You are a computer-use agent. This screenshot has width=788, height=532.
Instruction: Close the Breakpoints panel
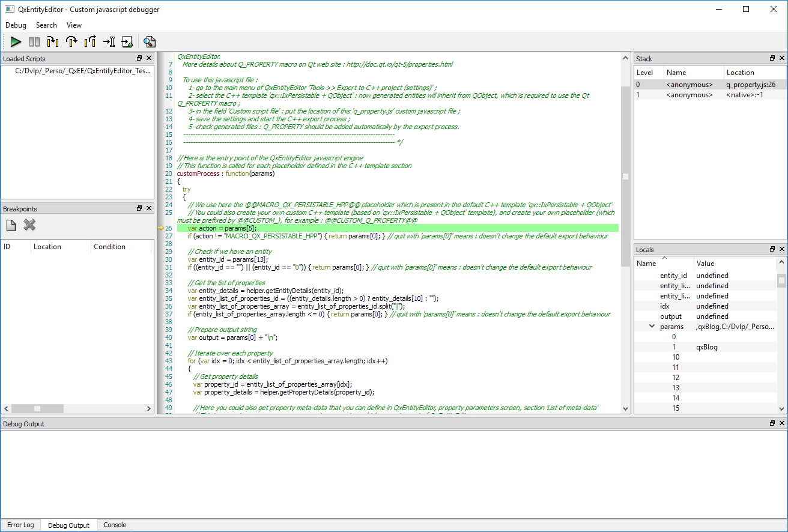click(x=148, y=208)
